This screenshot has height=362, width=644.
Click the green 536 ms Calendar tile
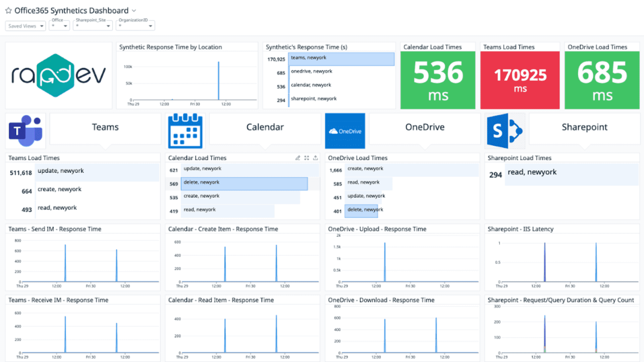click(438, 80)
